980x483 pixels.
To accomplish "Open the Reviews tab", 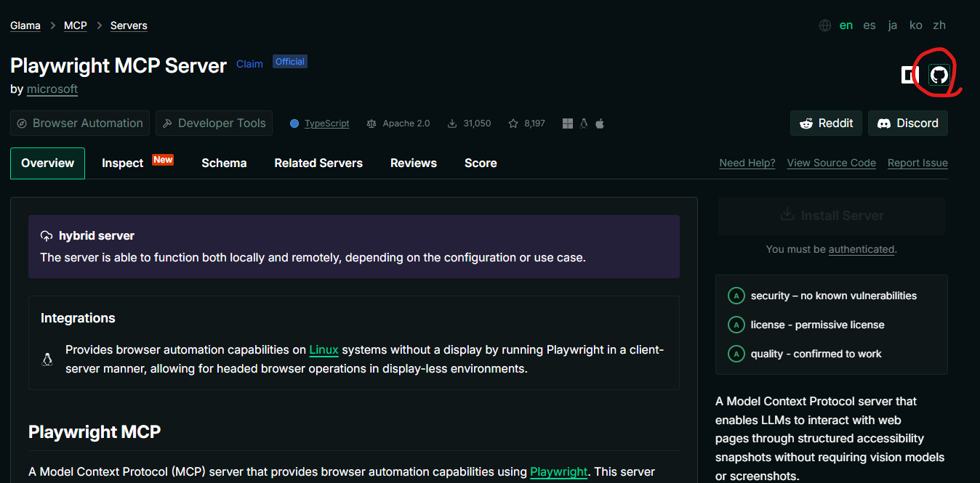I will pos(414,163).
